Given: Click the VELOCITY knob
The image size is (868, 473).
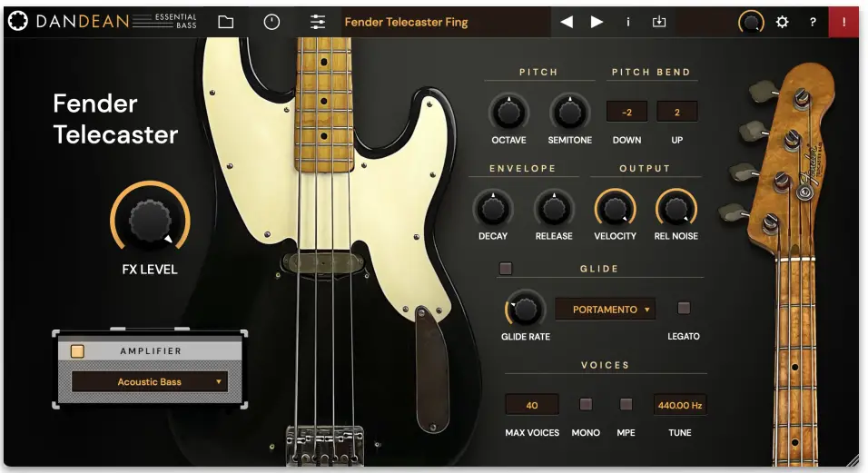Looking at the screenshot, I should (x=615, y=209).
